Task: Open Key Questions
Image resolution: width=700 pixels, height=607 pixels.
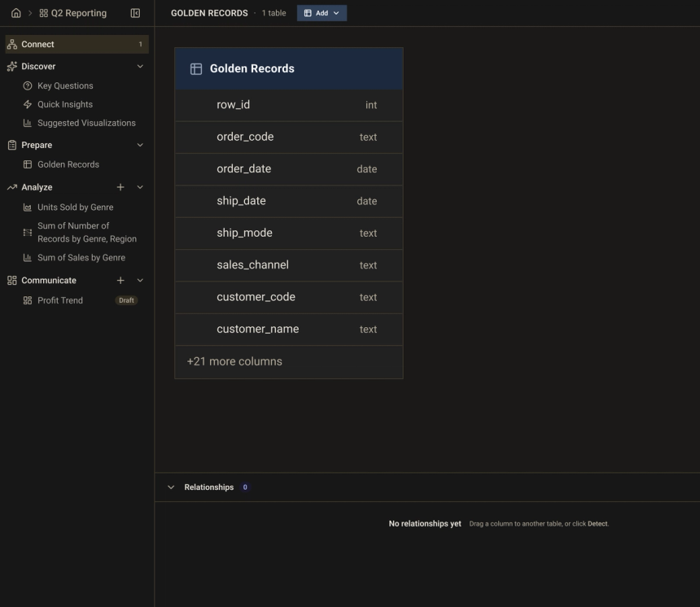Action: (x=65, y=85)
